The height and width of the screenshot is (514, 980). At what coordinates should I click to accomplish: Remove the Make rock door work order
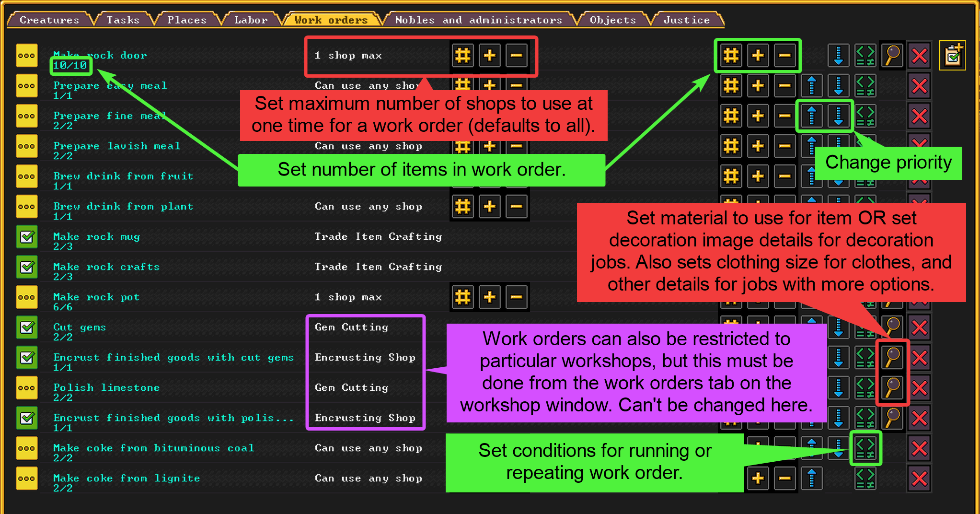[919, 56]
